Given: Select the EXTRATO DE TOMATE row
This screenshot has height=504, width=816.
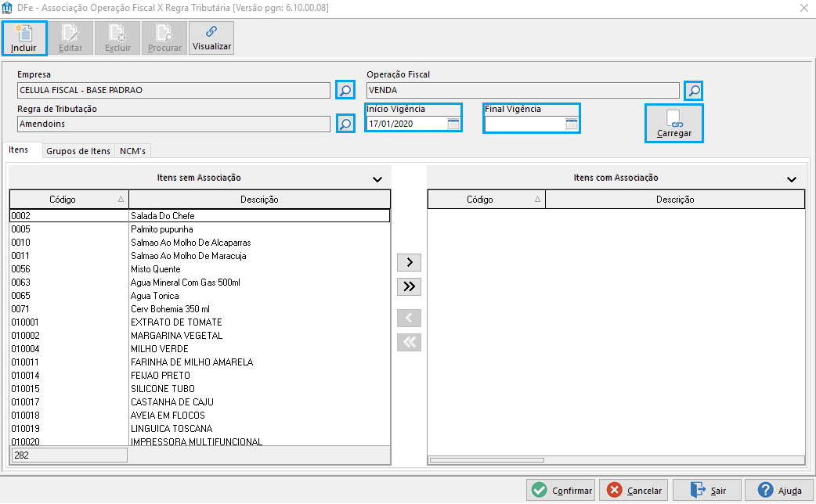Looking at the screenshot, I should point(200,322).
